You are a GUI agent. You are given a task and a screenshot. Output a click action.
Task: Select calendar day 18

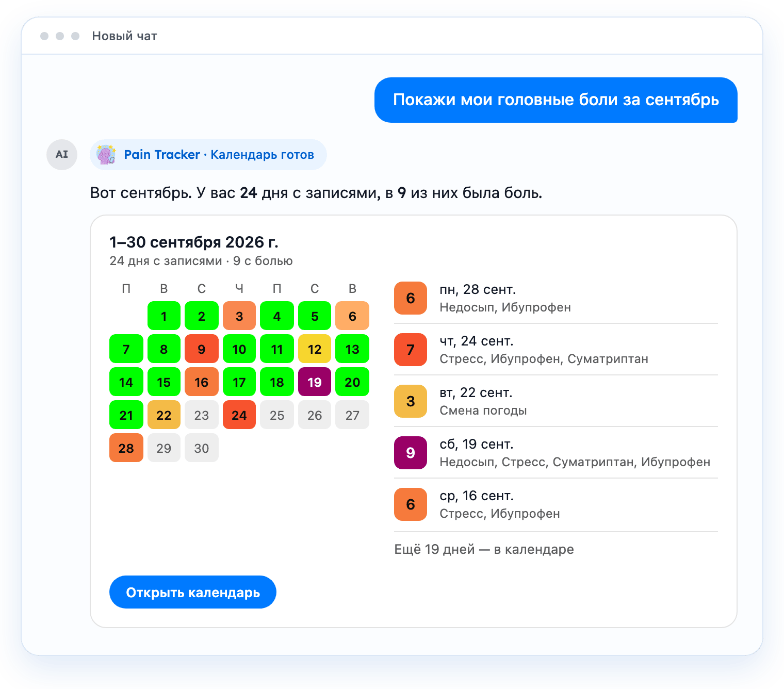pyautogui.click(x=277, y=382)
